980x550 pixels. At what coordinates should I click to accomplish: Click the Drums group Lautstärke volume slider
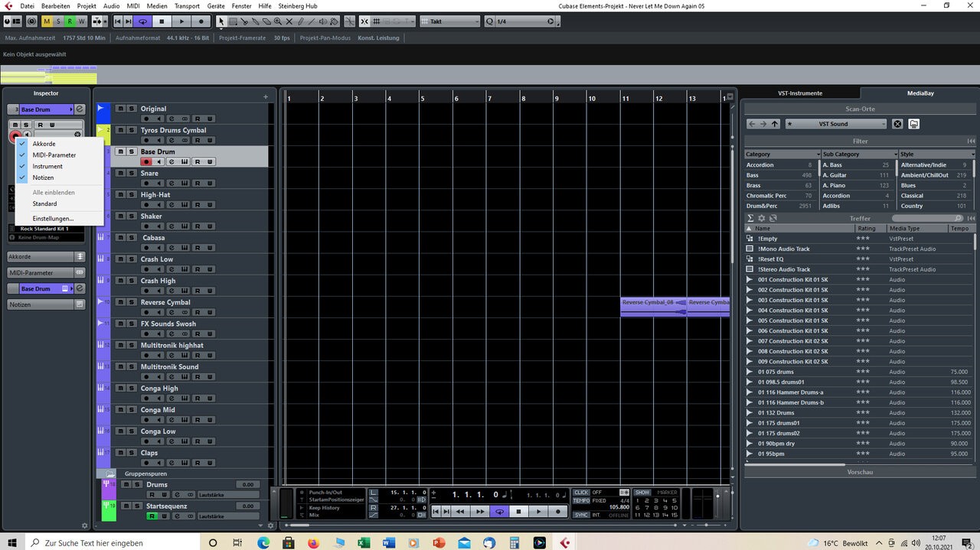click(x=227, y=495)
